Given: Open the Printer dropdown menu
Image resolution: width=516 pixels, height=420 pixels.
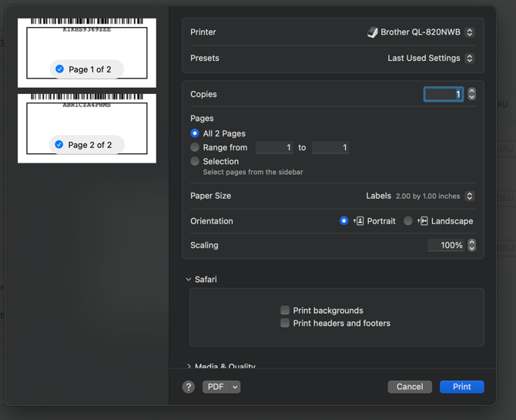Looking at the screenshot, I should tap(421, 32).
